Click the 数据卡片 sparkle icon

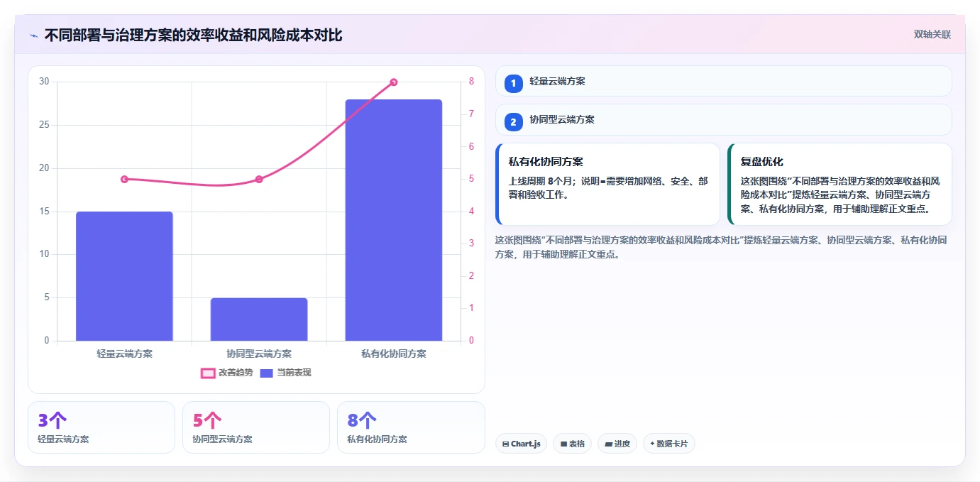(652, 444)
